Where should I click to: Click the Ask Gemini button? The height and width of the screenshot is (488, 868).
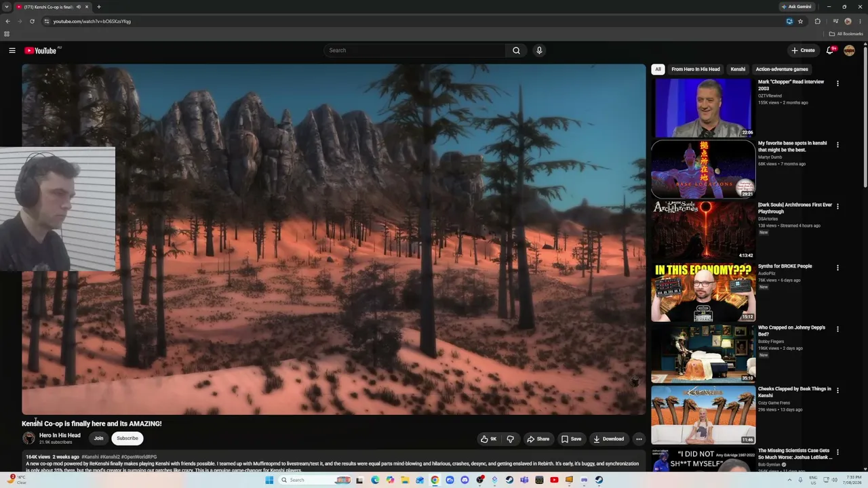tap(796, 7)
